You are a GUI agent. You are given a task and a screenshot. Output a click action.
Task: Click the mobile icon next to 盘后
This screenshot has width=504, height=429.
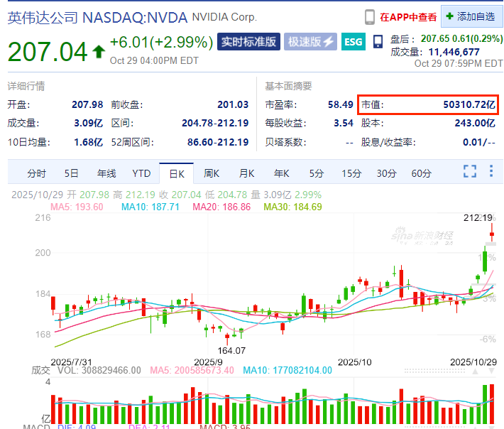[378, 41]
